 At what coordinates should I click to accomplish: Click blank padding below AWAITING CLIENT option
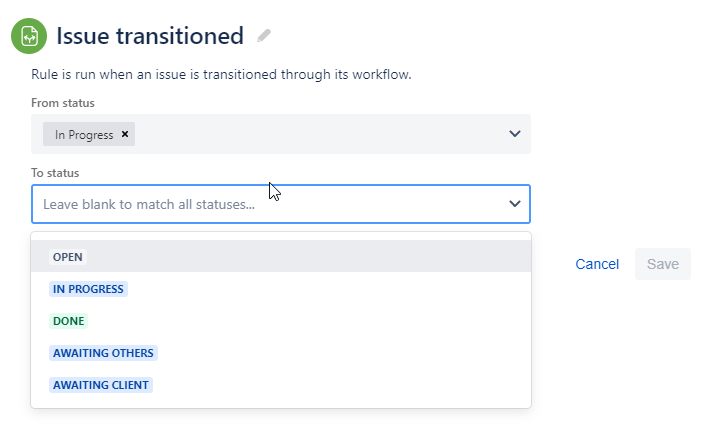(x=280, y=402)
